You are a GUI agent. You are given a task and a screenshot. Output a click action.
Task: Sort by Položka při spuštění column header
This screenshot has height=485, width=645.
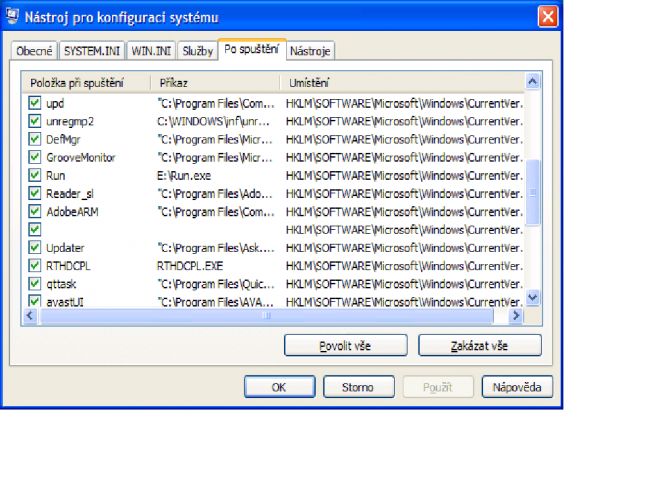click(86, 83)
